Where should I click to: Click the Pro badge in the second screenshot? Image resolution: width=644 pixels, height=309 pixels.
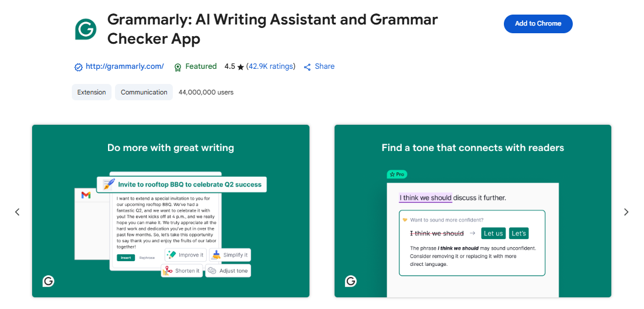click(397, 174)
